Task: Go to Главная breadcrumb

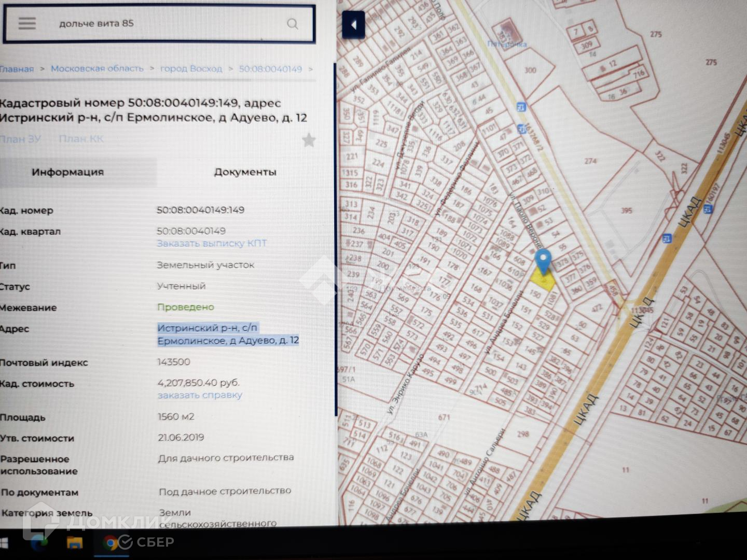Action: pyautogui.click(x=17, y=69)
